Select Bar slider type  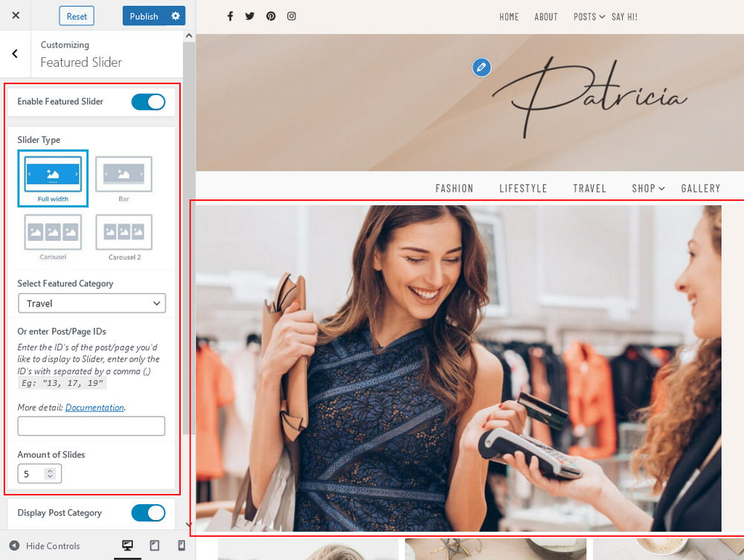pyautogui.click(x=124, y=178)
